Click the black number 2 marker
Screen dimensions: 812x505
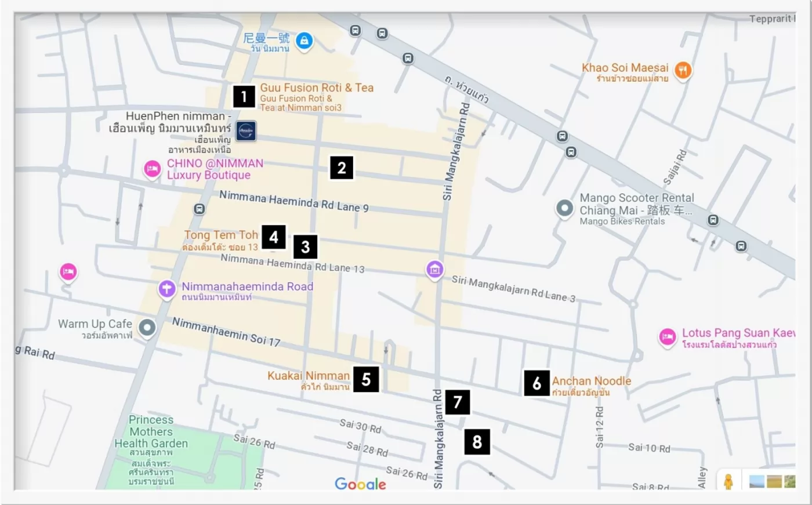click(x=342, y=168)
